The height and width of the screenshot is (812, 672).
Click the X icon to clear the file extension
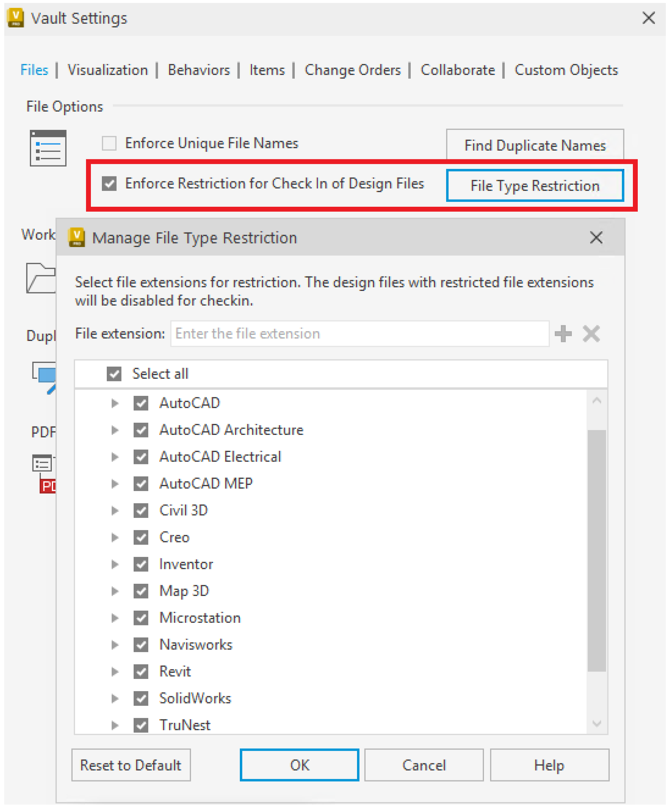point(590,334)
